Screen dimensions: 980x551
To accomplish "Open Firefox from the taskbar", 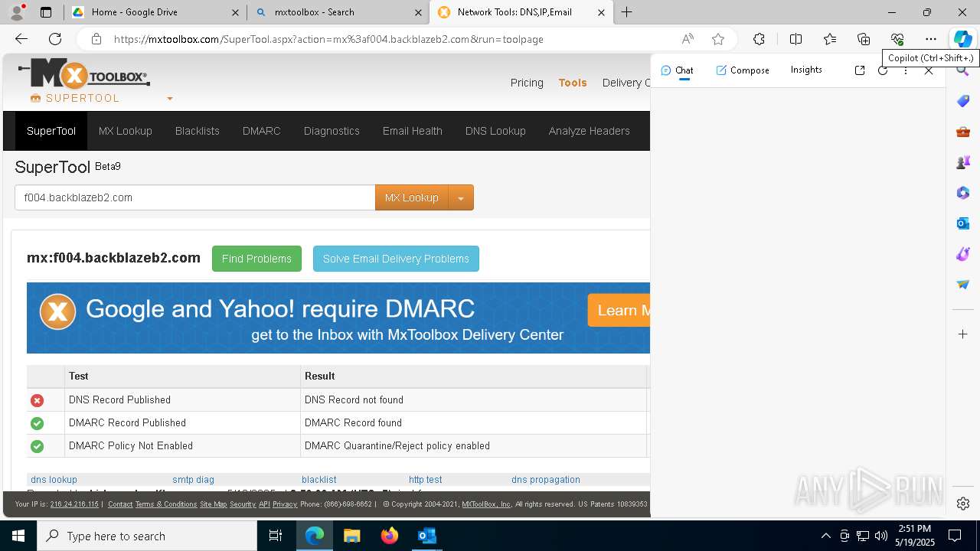I will click(x=390, y=536).
